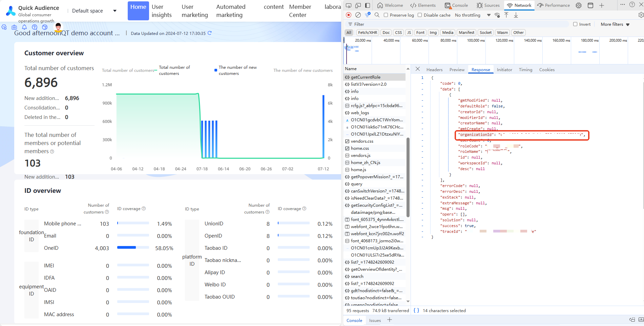
Task: Open the Preview tab
Action: coord(457,69)
